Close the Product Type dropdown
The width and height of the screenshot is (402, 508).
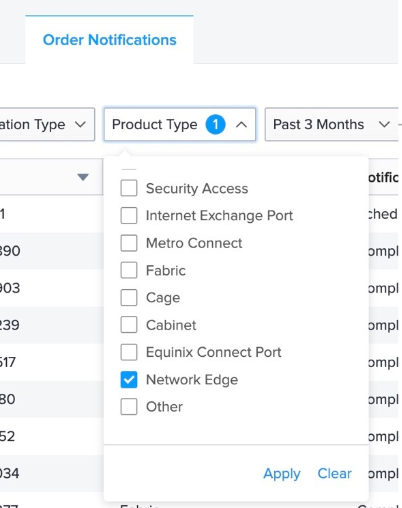180,124
